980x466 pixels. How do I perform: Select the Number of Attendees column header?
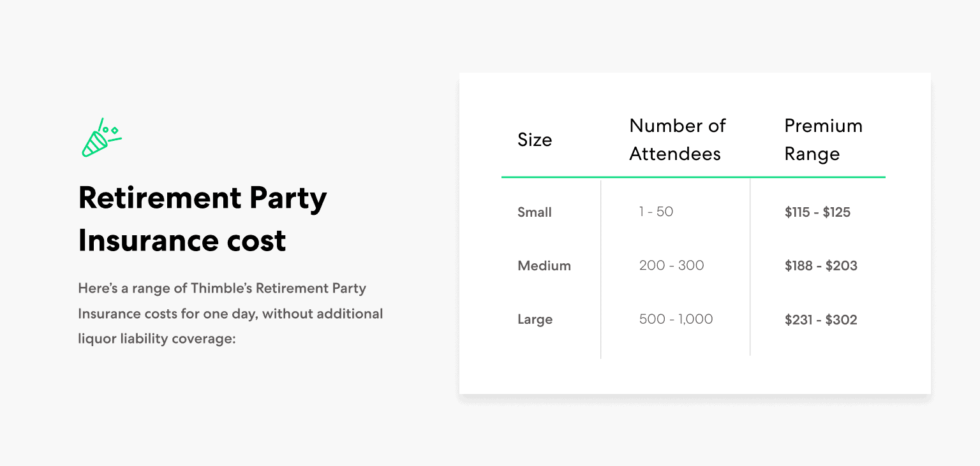click(x=677, y=140)
